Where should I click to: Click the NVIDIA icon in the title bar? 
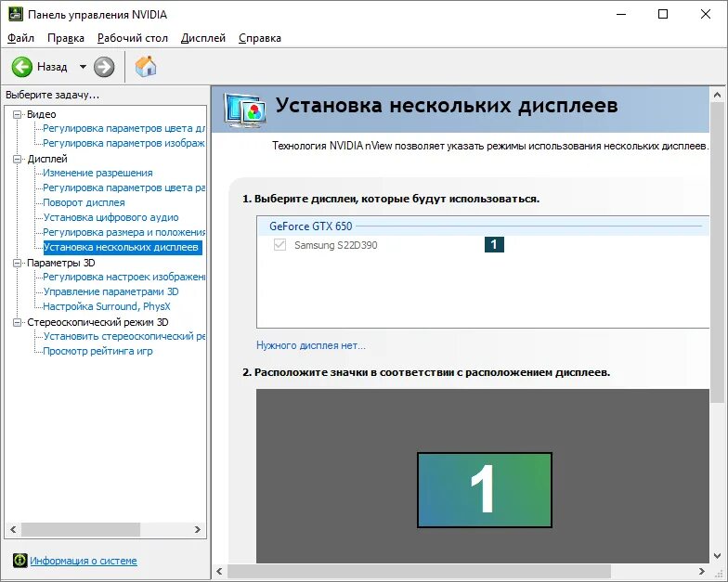click(15, 14)
